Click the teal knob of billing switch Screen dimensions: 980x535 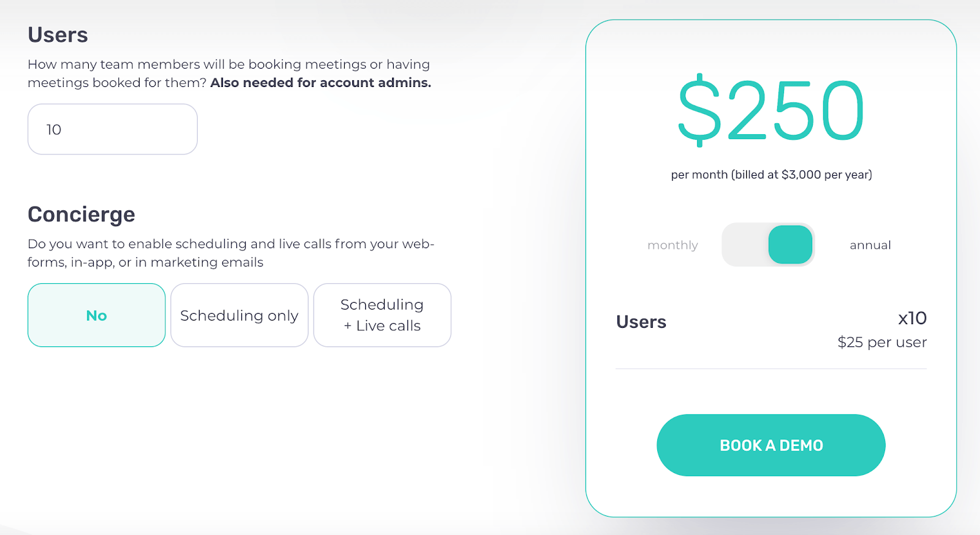(x=790, y=245)
